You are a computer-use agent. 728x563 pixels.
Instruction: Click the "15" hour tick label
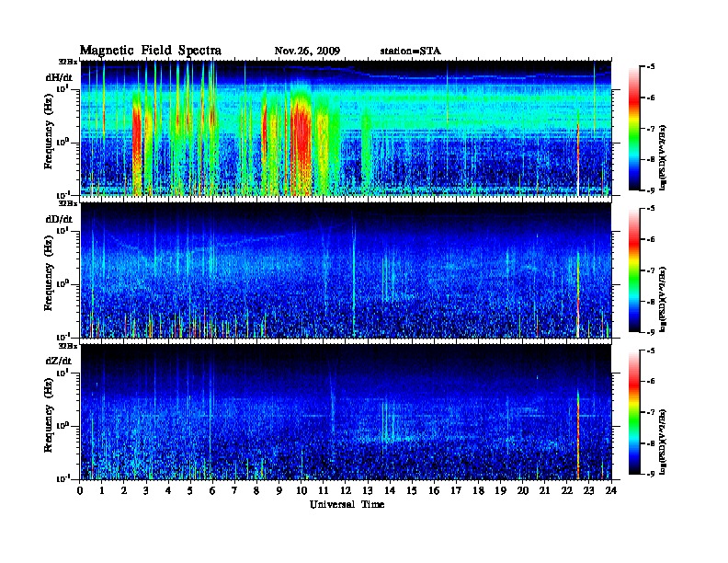point(412,490)
